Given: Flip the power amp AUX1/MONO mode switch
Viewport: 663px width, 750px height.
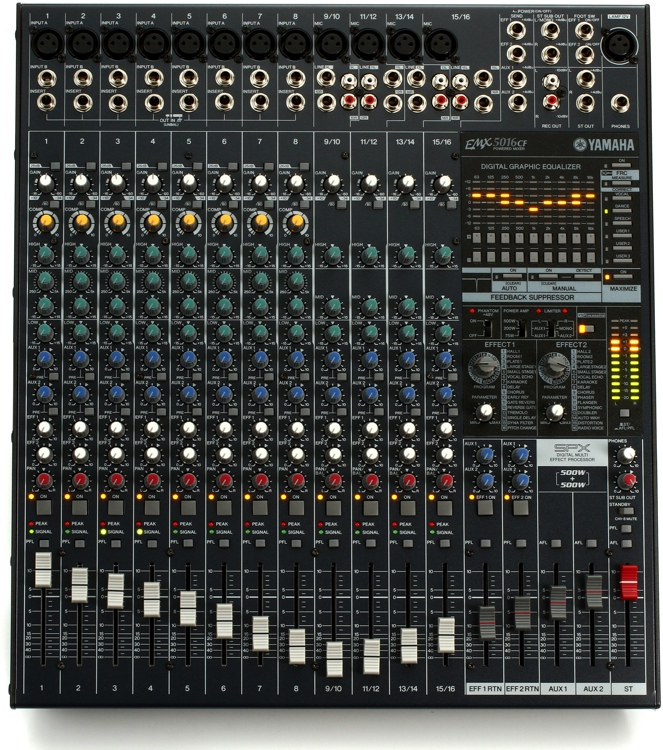Looking at the screenshot, I should (552, 329).
